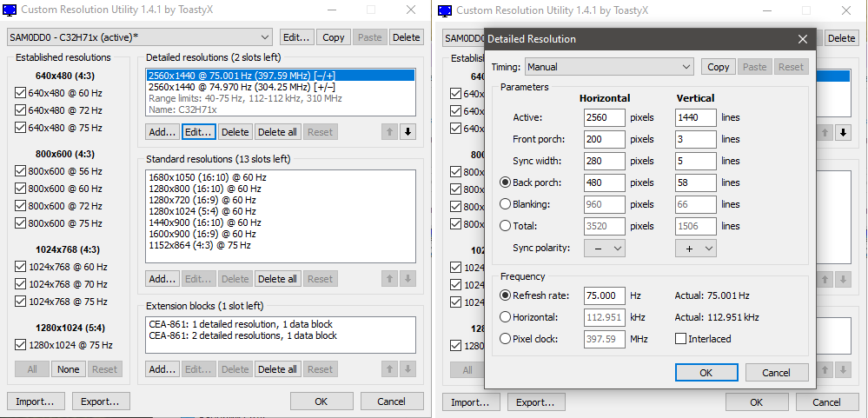Select the Pixel clock radio button

point(505,339)
